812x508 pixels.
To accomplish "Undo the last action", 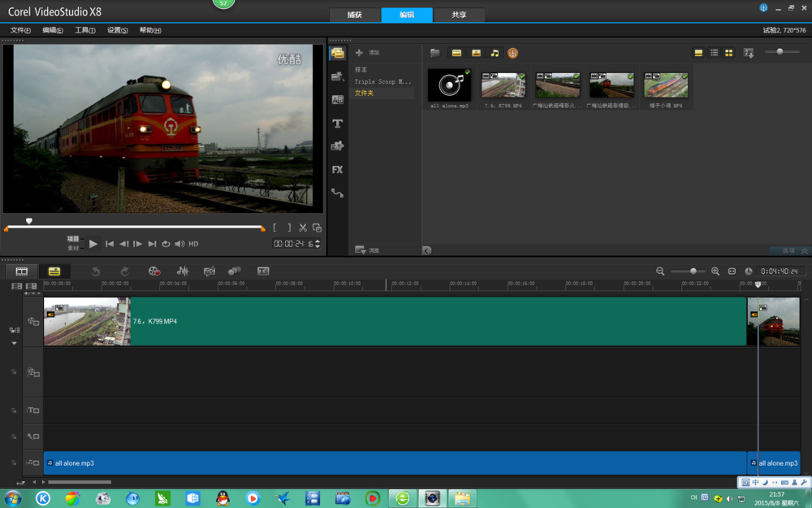I will click(96, 271).
